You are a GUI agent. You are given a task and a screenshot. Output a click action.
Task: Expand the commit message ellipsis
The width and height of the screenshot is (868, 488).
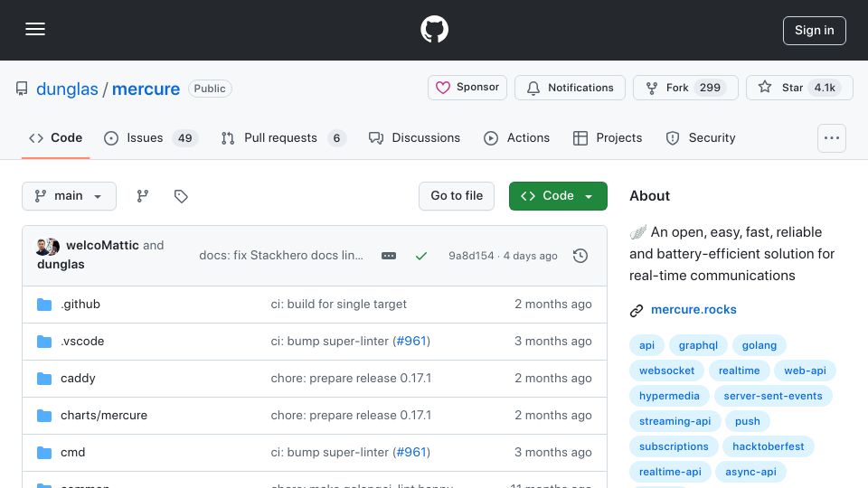coord(389,256)
